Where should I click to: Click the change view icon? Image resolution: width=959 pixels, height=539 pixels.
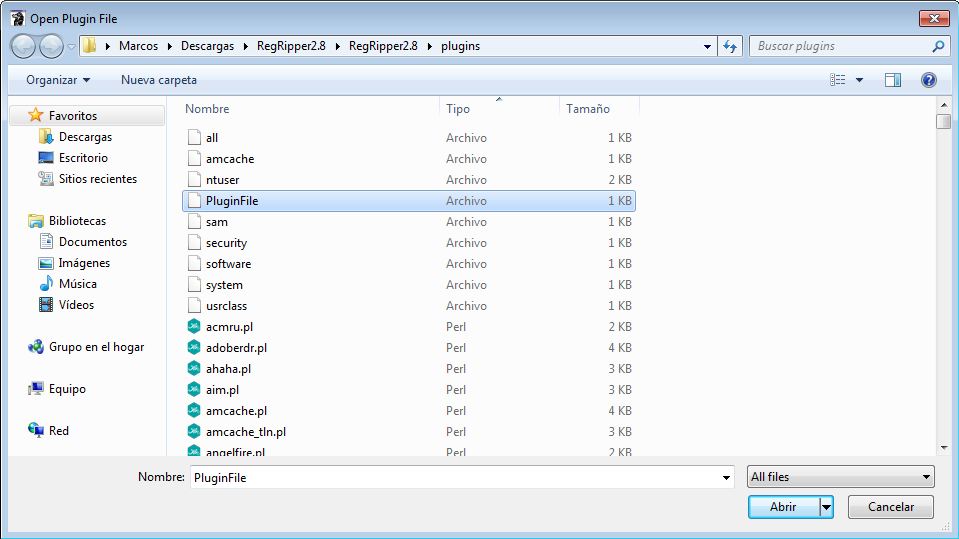pyautogui.click(x=838, y=80)
